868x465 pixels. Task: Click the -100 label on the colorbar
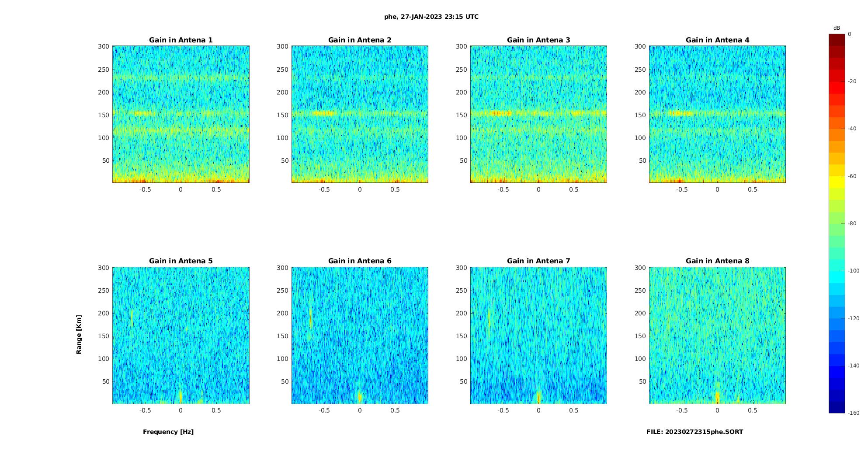(854, 271)
